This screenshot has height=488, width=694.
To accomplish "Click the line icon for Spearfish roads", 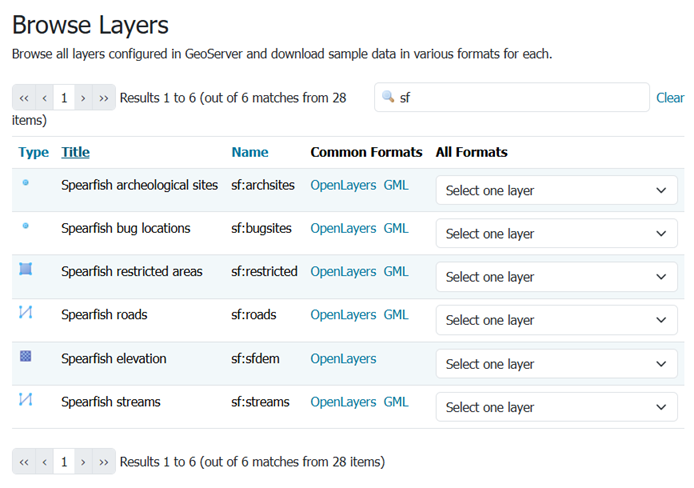I will pyautogui.click(x=25, y=313).
